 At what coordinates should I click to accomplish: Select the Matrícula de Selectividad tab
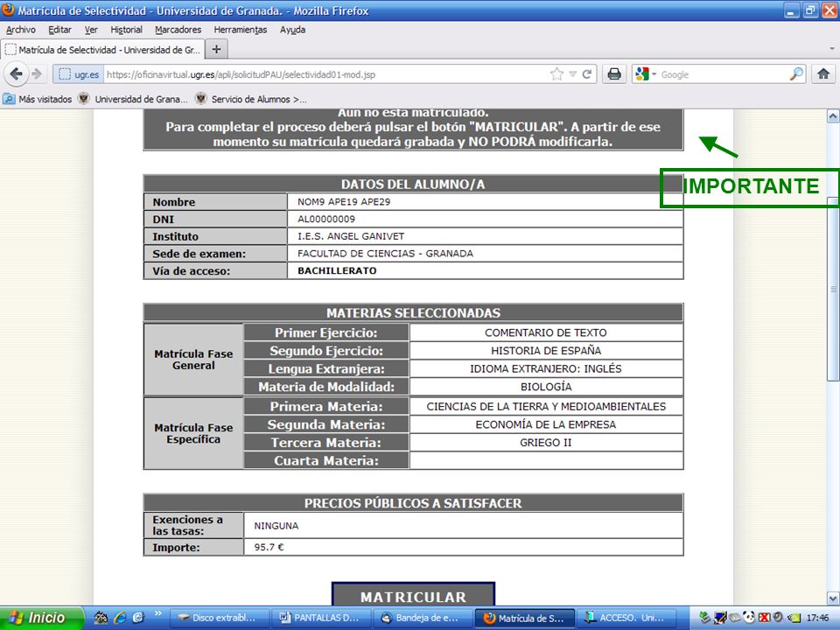tap(103, 50)
